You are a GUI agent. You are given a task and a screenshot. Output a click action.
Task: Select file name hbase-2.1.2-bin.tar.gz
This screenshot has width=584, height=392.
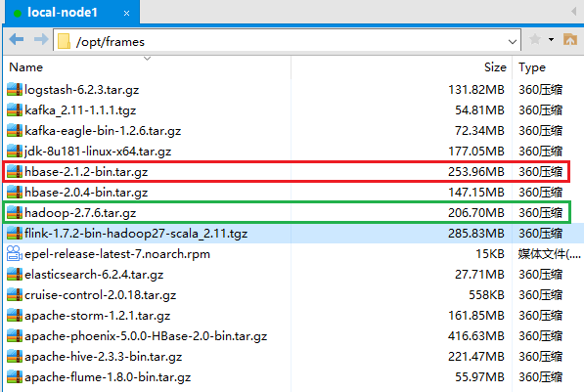pyautogui.click(x=86, y=172)
